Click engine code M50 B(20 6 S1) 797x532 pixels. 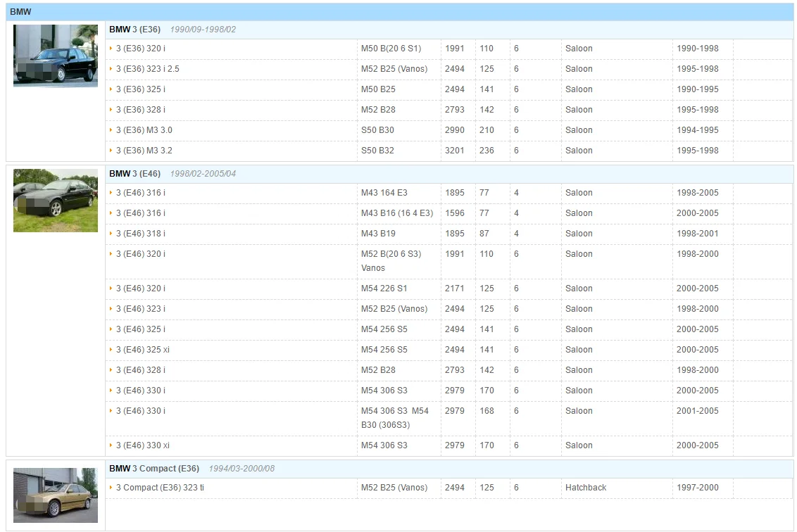[391, 49]
